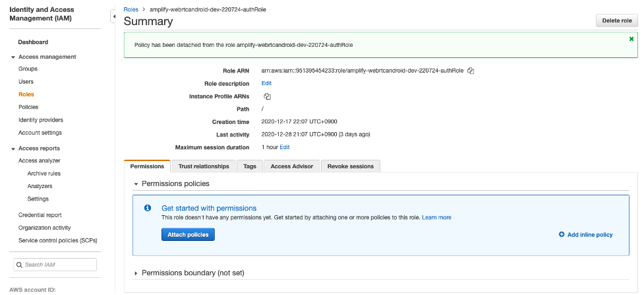Image resolution: width=644 pixels, height=295 pixels.
Task: Open the Tags tab
Action: tap(250, 166)
